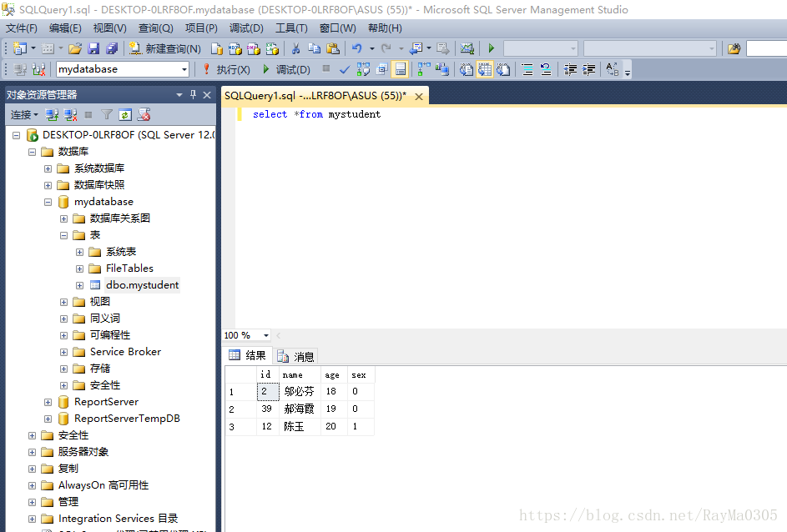Click the Copy icon

[314, 48]
